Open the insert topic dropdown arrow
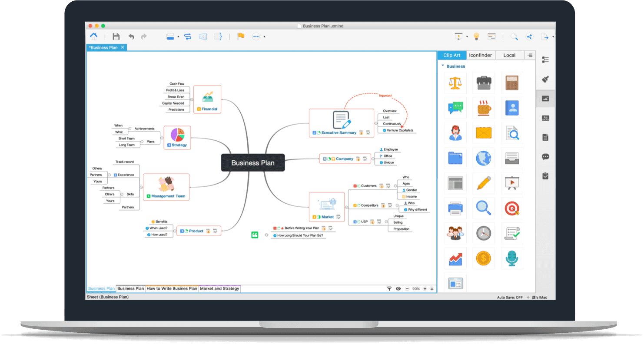The width and height of the screenshot is (644, 344). (178, 37)
